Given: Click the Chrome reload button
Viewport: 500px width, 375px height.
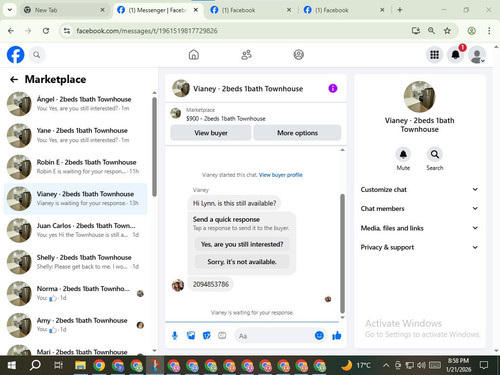Looking at the screenshot, I should click(46, 31).
